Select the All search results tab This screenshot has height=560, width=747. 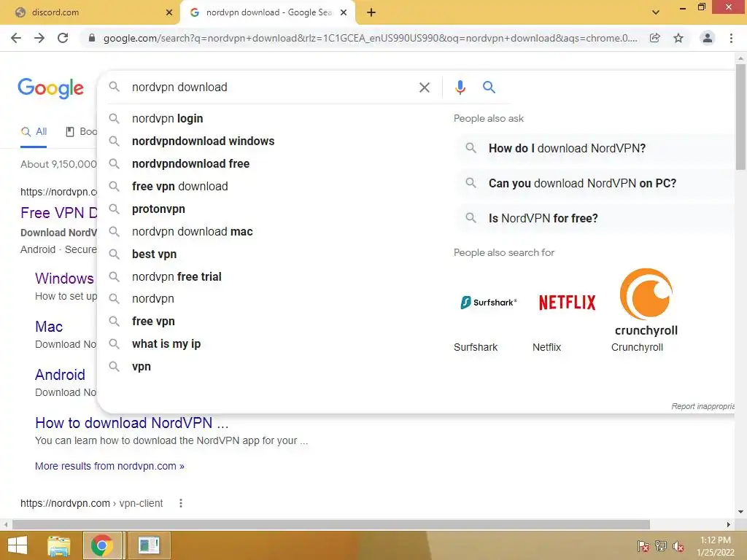34,132
